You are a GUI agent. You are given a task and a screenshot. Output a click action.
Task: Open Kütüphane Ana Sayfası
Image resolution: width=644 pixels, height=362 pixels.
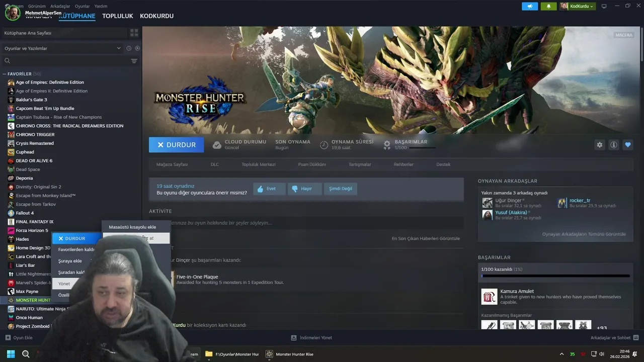[64, 33]
